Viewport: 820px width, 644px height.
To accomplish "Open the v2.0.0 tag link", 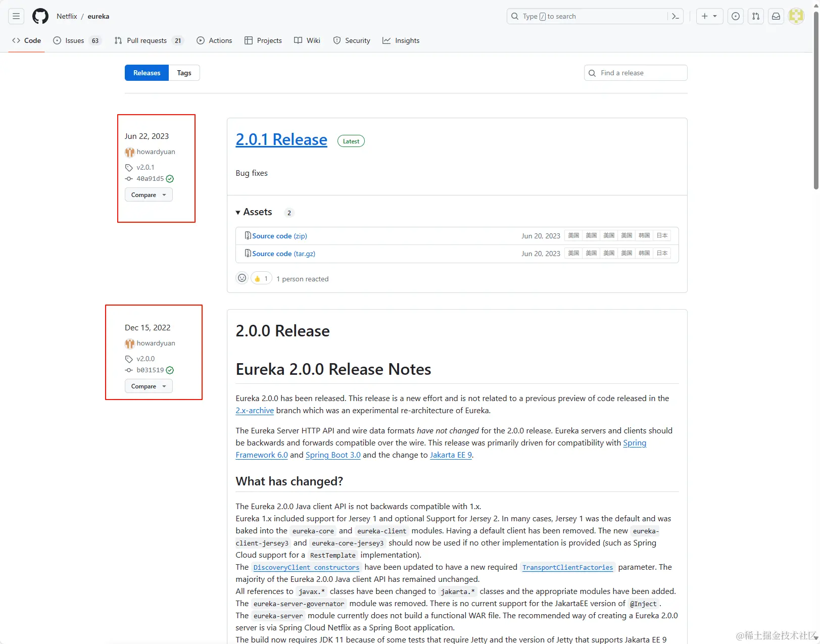I will coord(146,359).
